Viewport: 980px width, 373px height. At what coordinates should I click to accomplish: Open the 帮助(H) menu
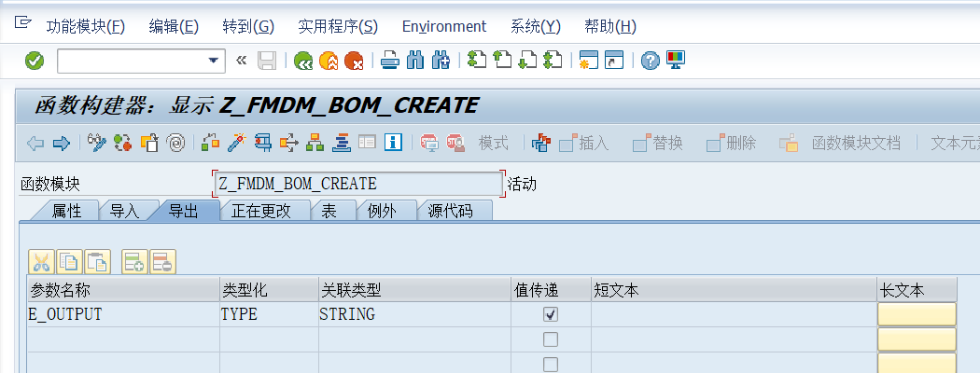[610, 26]
